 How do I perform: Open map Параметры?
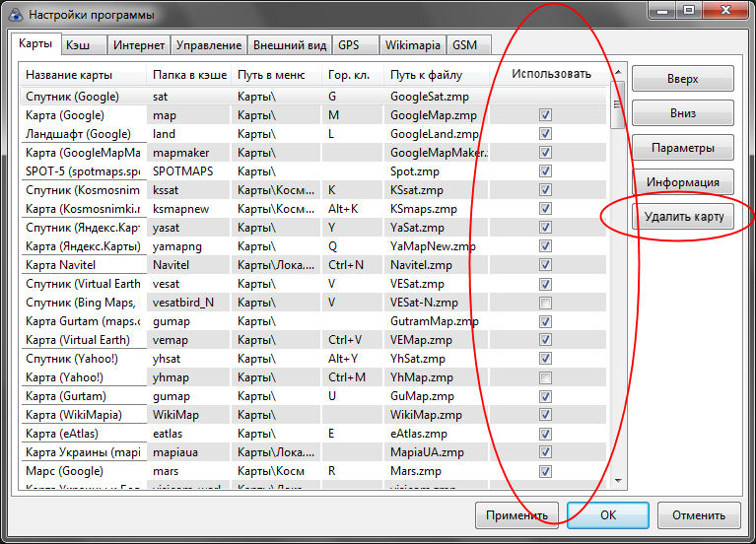(x=683, y=148)
